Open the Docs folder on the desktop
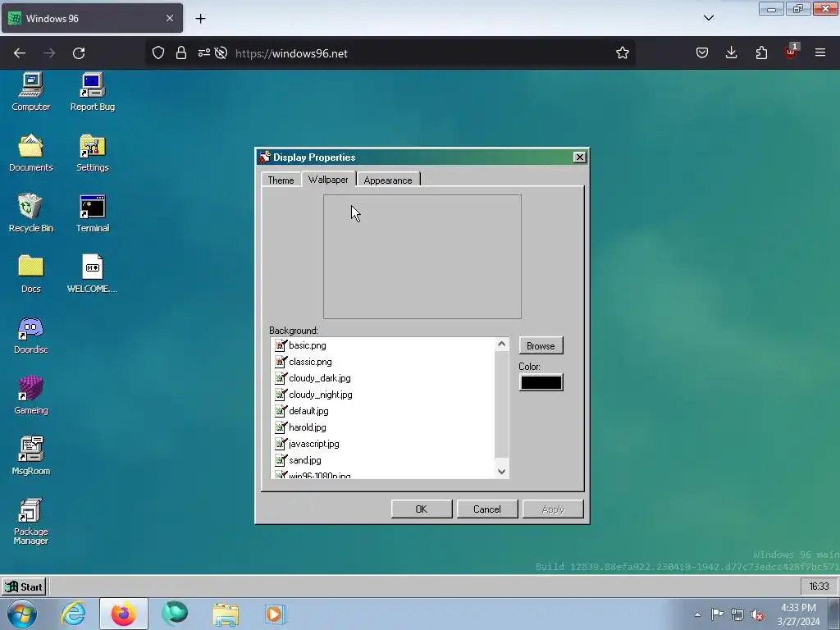Image resolution: width=840 pixels, height=630 pixels. (31, 274)
